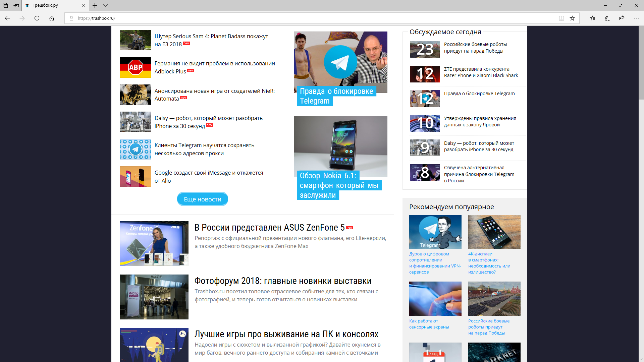Open Telegram clients proxy addresses news
644x362 pixels.
205,149
